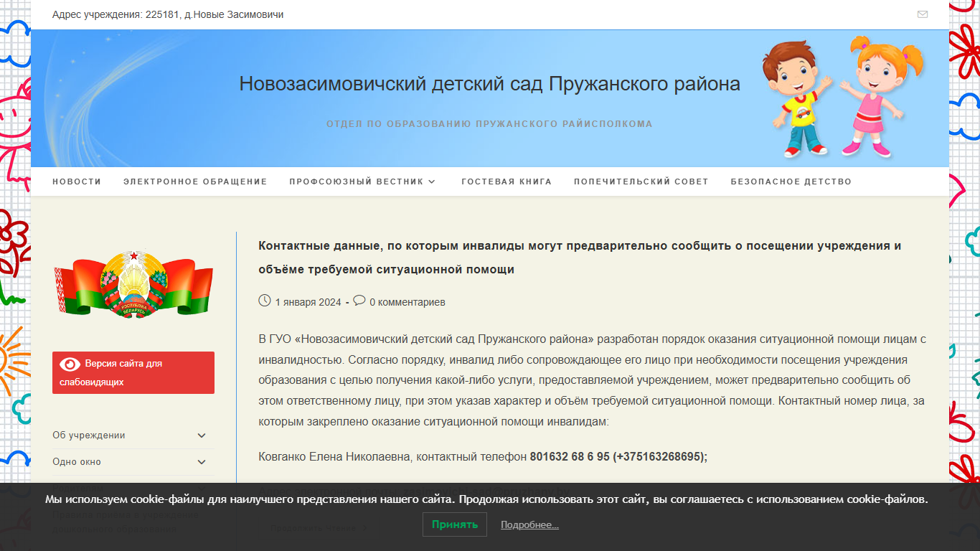Click the Версия сайта для слабовидящих button
Image resolution: width=980 pixels, height=551 pixels.
pyautogui.click(x=133, y=372)
